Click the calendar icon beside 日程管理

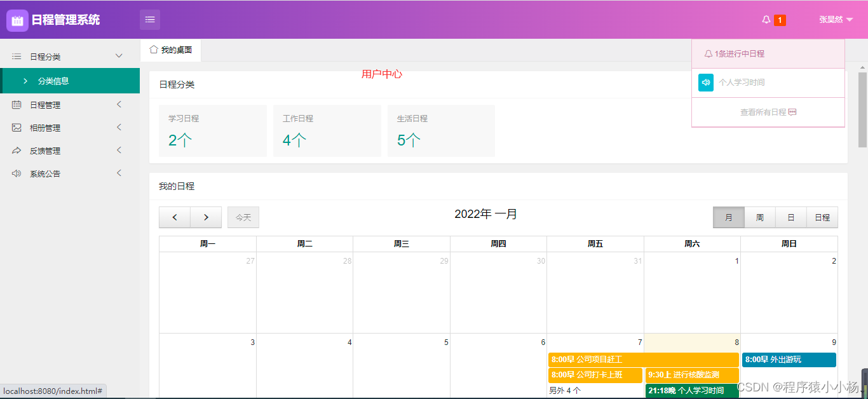click(x=17, y=105)
